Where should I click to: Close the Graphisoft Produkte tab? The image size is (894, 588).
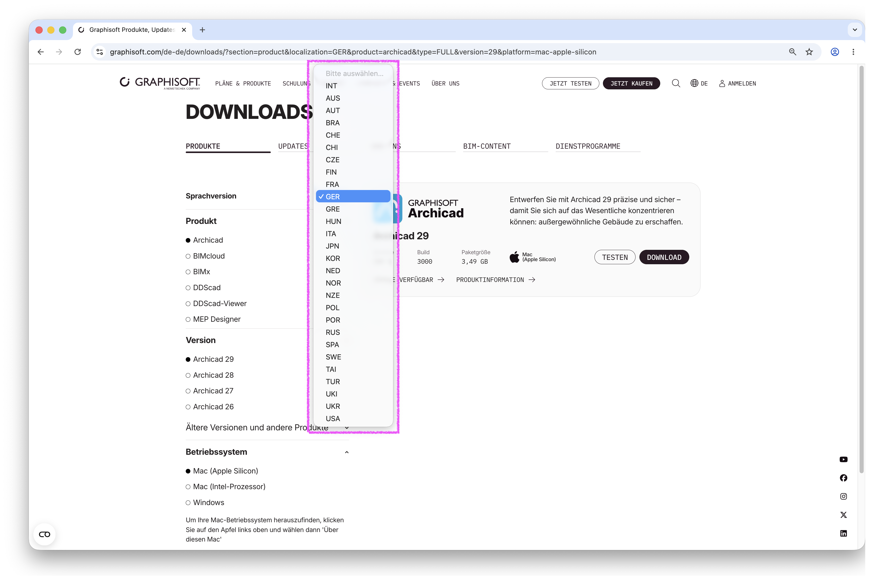click(x=184, y=30)
